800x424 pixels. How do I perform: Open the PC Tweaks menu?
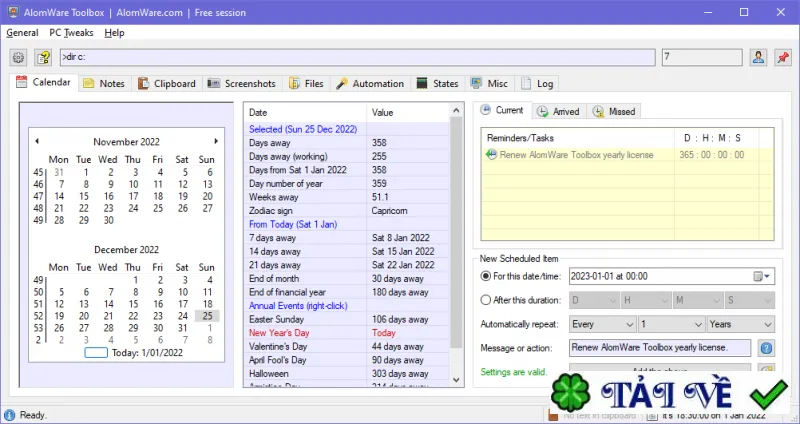[x=71, y=33]
